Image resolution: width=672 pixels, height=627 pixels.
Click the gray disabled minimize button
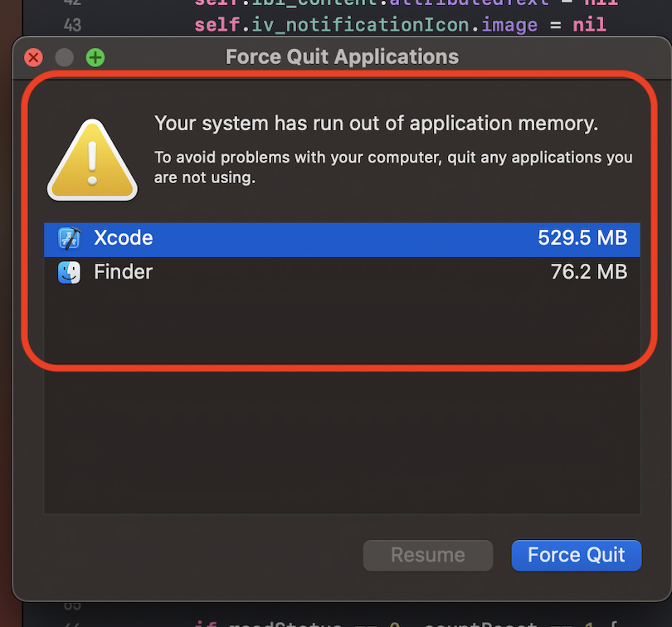point(64,57)
